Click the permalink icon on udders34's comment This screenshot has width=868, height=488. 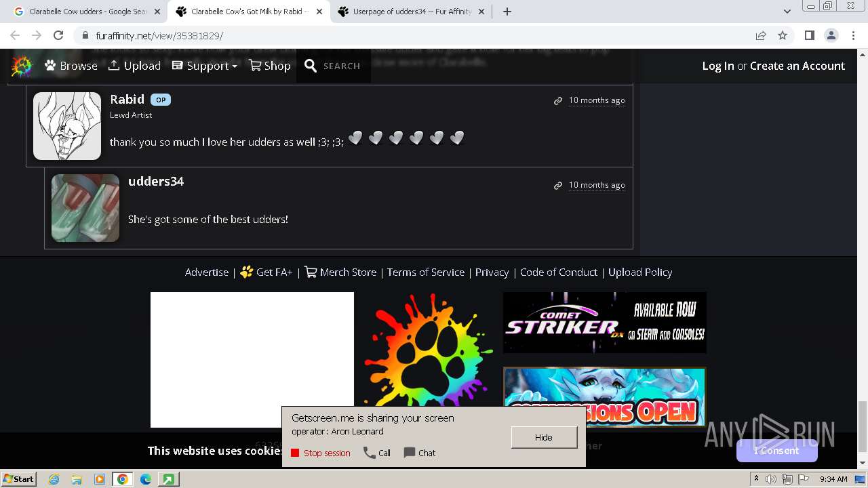(x=558, y=185)
